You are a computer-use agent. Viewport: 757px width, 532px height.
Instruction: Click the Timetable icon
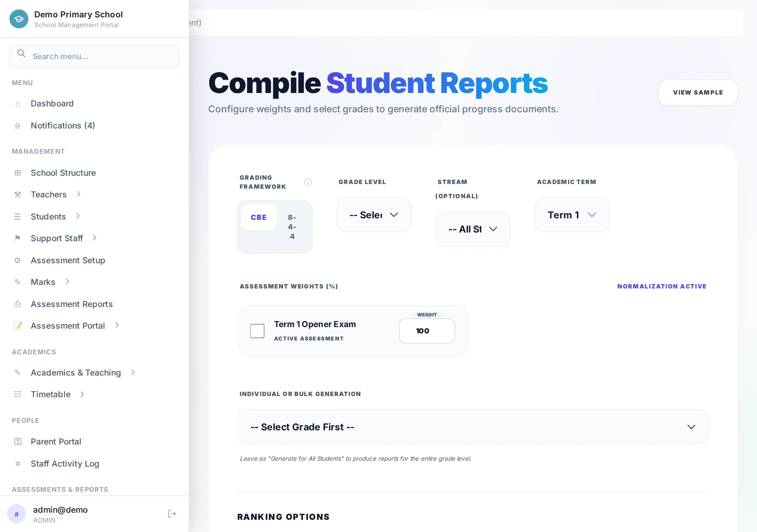18,394
